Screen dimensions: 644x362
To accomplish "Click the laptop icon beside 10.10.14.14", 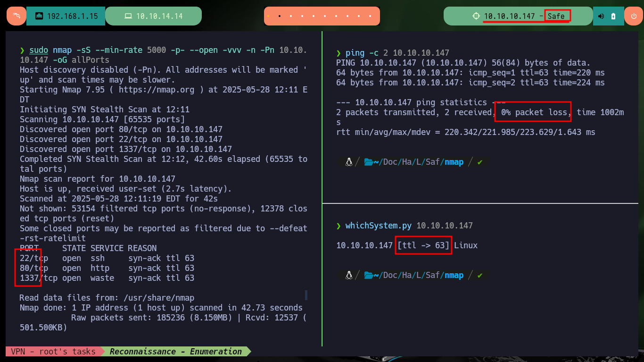I will (x=128, y=16).
